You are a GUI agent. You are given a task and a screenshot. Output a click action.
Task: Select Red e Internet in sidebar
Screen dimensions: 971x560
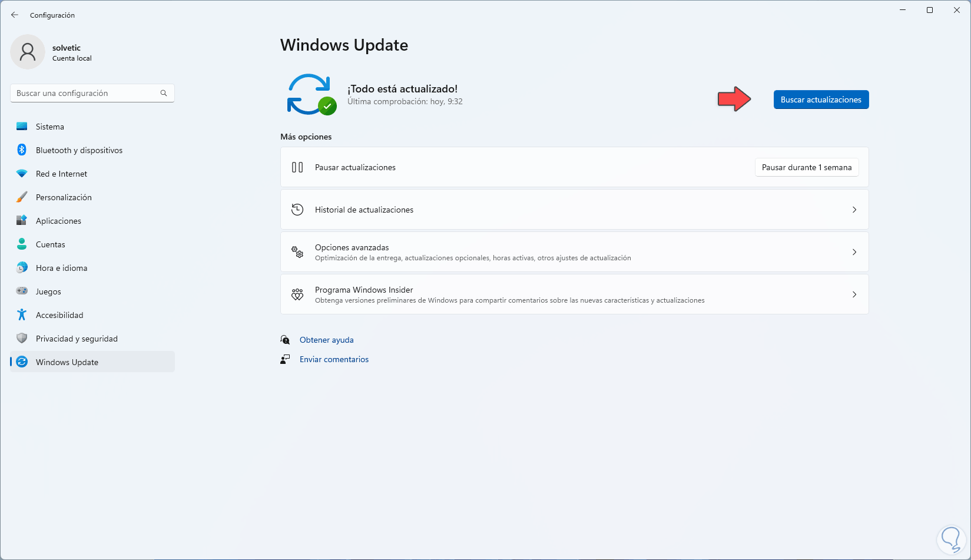pos(92,174)
